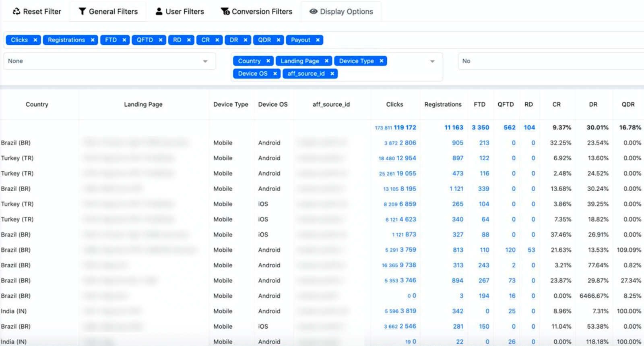Click the 109.09% QDR cell

[x=629, y=250]
